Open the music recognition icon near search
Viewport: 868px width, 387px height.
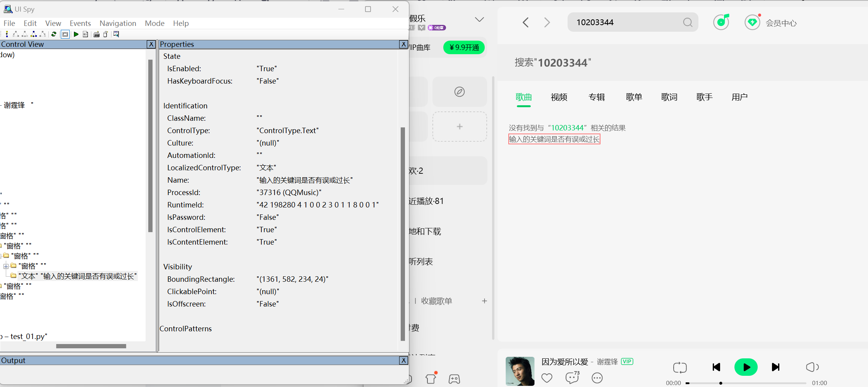[x=721, y=22]
